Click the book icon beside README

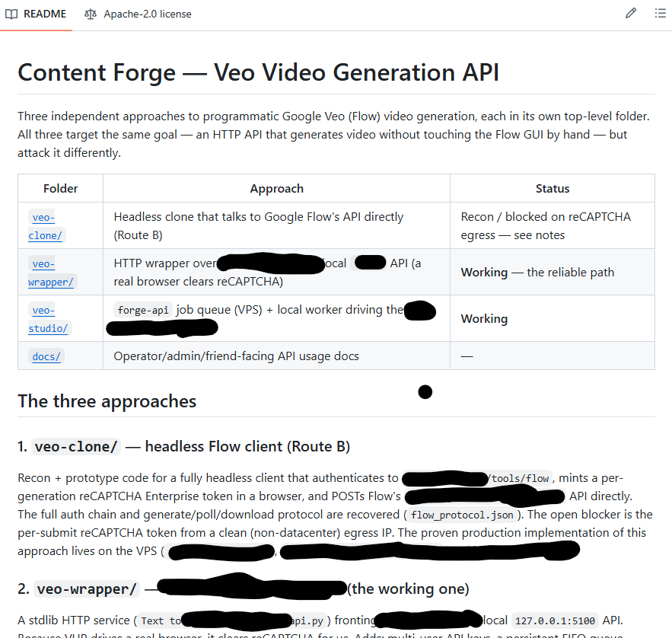(11, 14)
